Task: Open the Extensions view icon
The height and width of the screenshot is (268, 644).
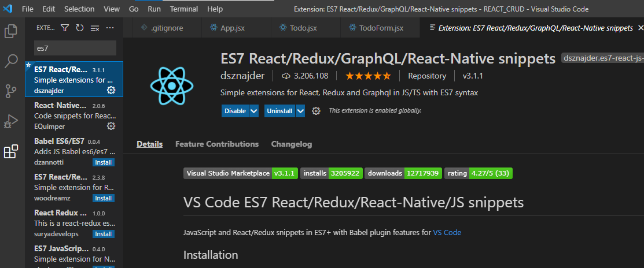Action: pos(10,152)
